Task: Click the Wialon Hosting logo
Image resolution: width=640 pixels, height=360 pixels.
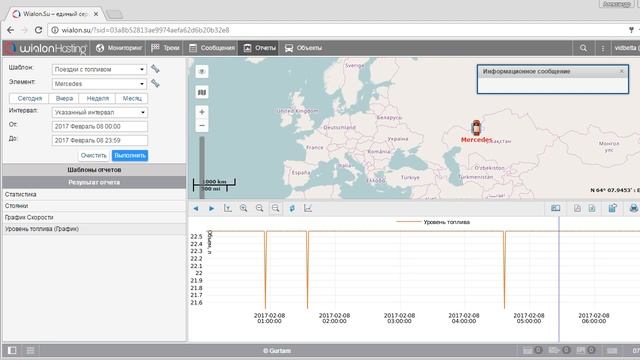Action: 46,48
